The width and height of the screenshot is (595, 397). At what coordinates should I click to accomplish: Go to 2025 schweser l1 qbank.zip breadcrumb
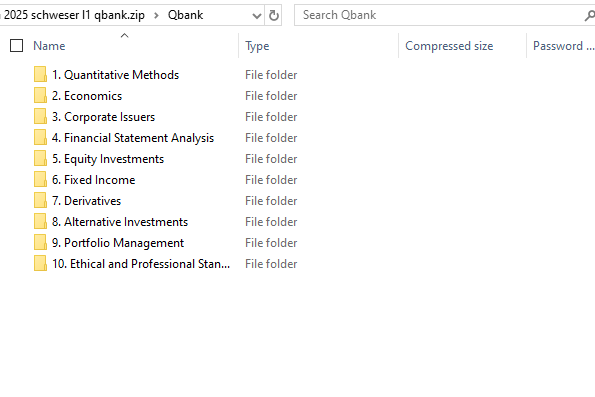point(74,15)
